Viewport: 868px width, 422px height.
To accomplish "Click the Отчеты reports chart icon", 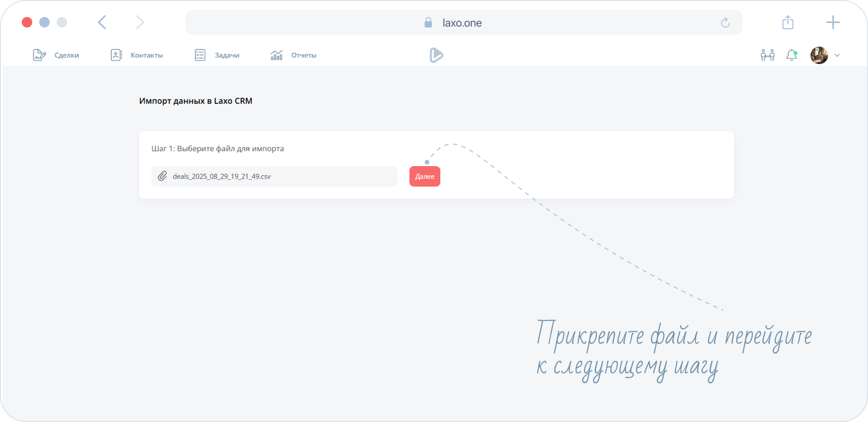I will point(276,55).
